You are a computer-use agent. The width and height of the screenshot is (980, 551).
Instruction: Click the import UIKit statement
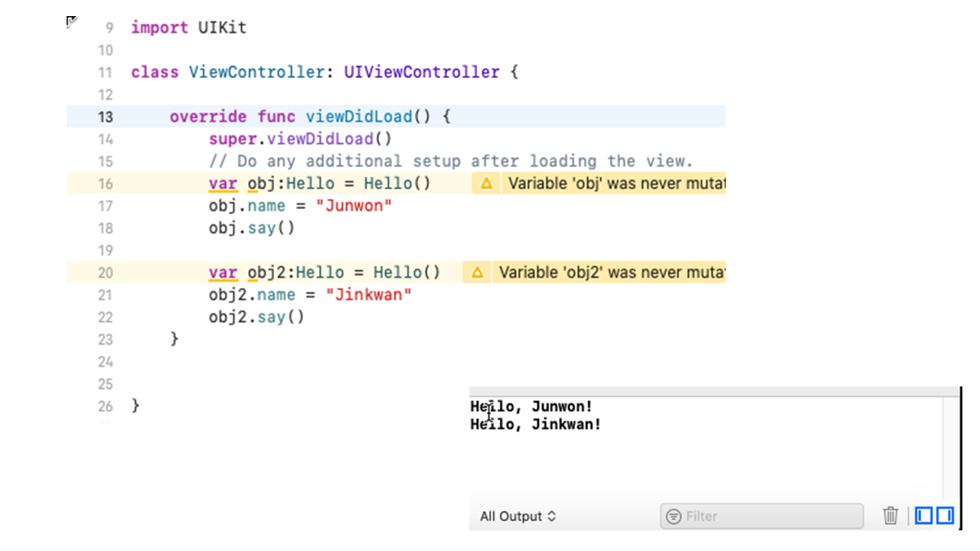point(188,28)
